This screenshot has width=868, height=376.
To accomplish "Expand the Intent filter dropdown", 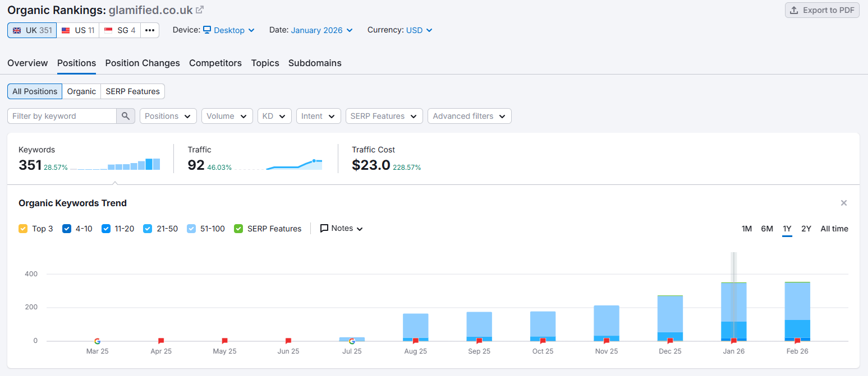I will click(319, 116).
